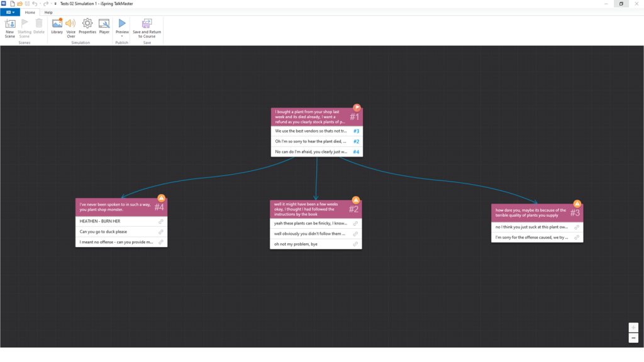Select scene #2 header 'well it might have been a few weeks'
Viewport: 644px width, 362px height.
[x=316, y=209]
